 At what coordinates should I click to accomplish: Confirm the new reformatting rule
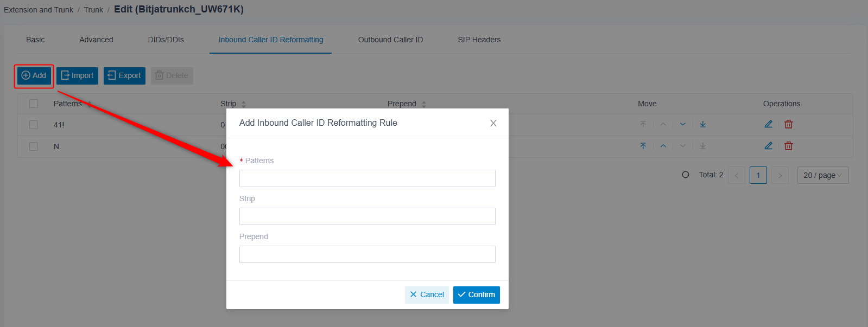[476, 294]
